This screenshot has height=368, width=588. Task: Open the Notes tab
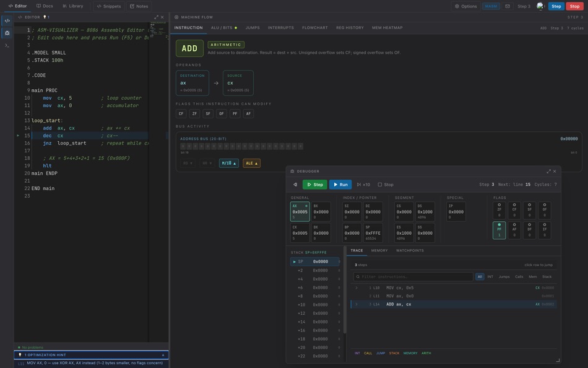139,6
